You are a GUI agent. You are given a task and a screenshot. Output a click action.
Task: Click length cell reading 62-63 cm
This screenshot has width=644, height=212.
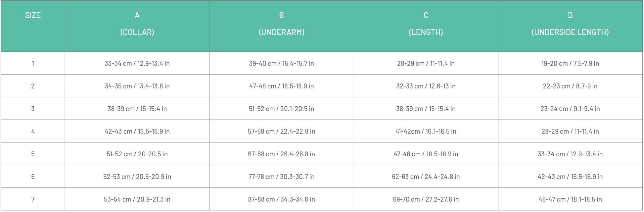click(426, 177)
